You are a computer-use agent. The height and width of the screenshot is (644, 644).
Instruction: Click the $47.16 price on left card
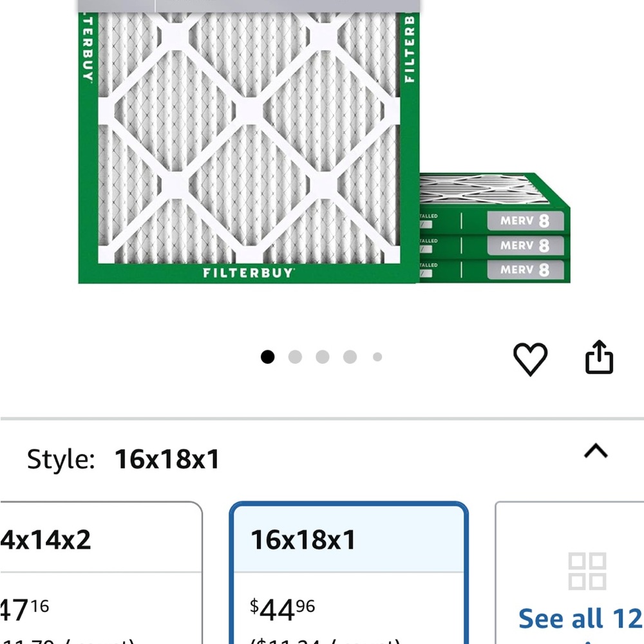(x=19, y=605)
